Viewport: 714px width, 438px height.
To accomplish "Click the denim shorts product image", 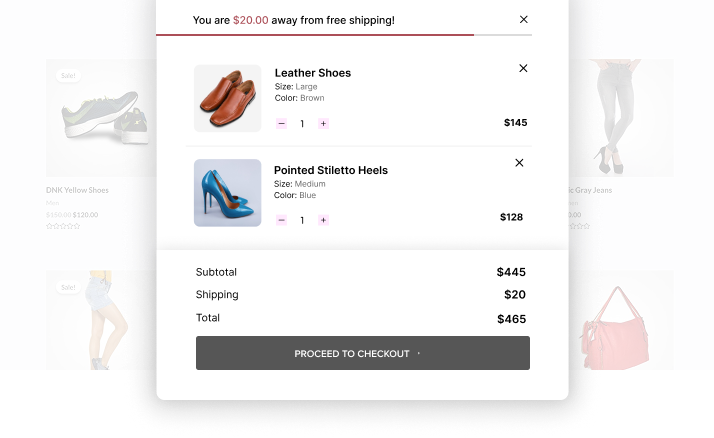I will pos(101,320).
